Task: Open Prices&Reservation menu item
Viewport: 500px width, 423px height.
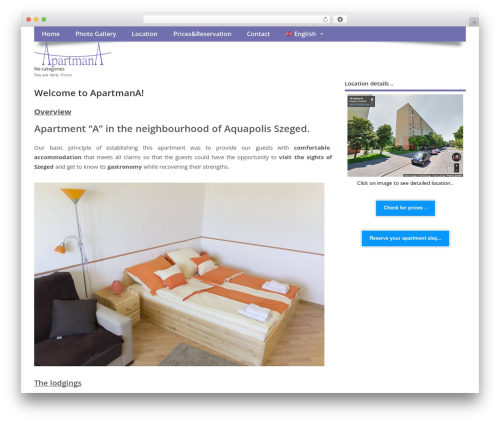Action: coord(202,34)
